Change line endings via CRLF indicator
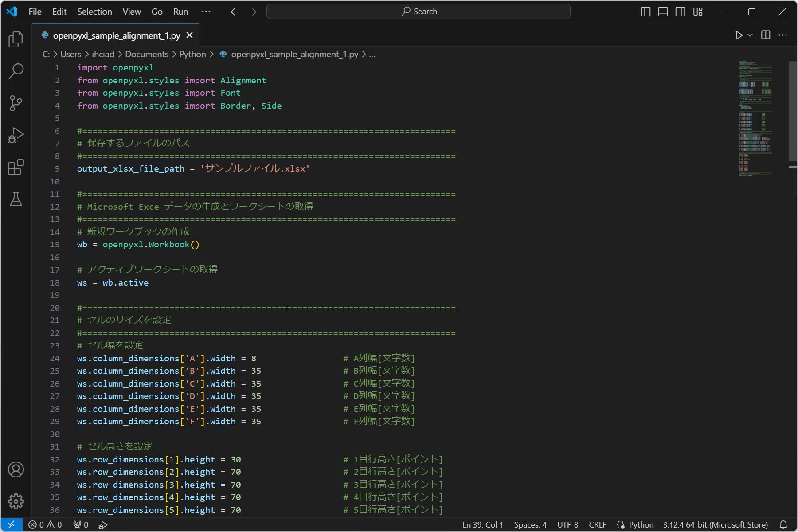 point(597,525)
